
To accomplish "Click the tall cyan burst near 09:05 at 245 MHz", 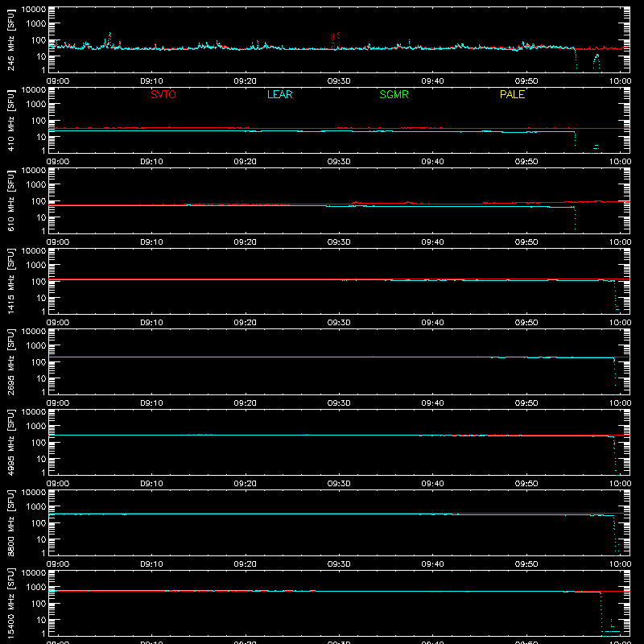I will [109, 39].
